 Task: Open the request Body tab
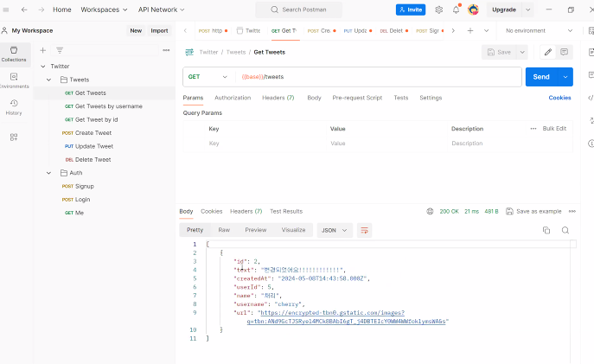(x=314, y=98)
